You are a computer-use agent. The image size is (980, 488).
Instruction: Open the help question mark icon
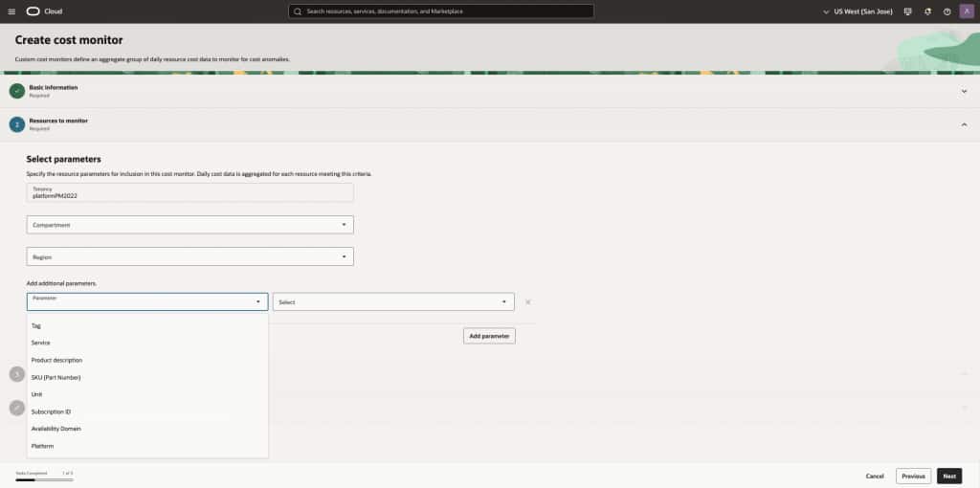point(947,11)
